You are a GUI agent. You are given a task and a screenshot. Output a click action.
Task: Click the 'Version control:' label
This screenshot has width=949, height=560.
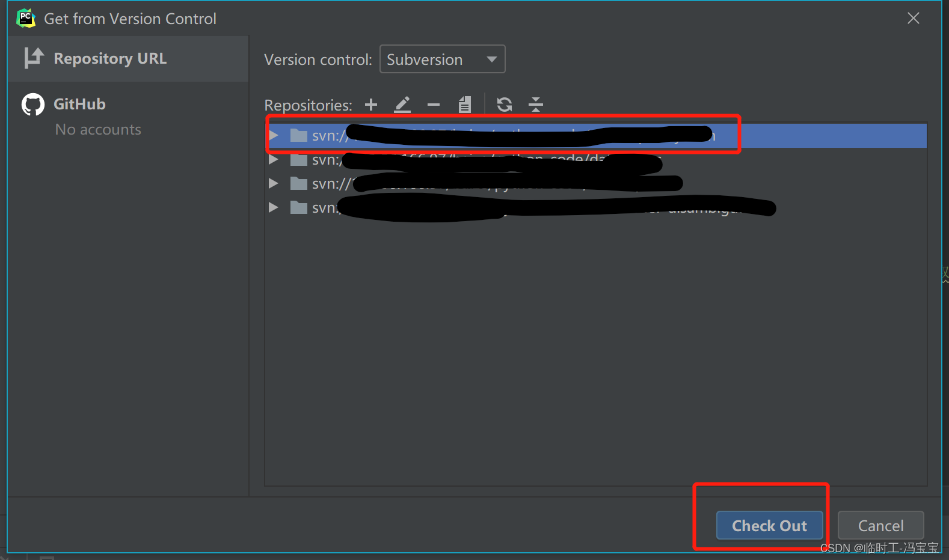point(318,59)
